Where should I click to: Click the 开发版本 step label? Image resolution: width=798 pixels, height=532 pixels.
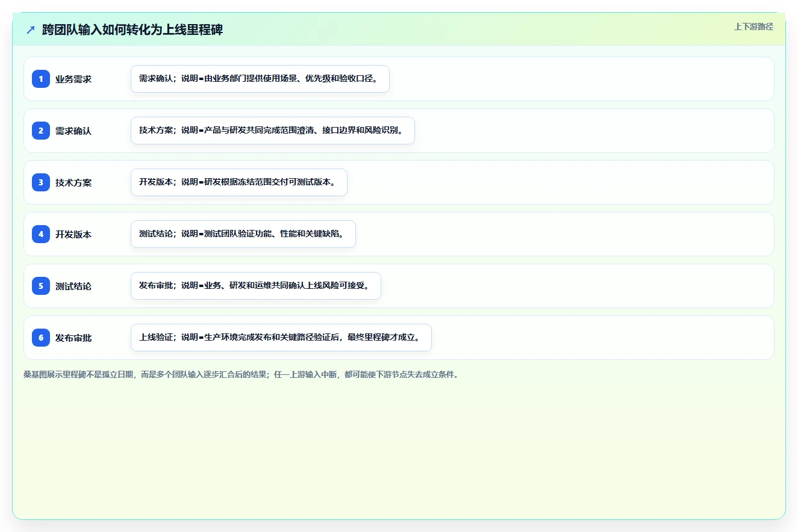[73, 234]
